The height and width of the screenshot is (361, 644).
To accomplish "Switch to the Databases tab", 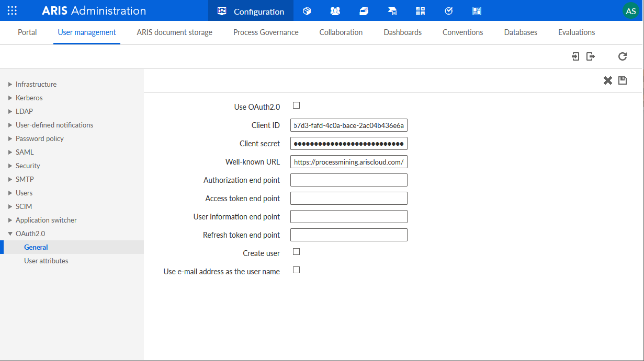I will (x=521, y=32).
